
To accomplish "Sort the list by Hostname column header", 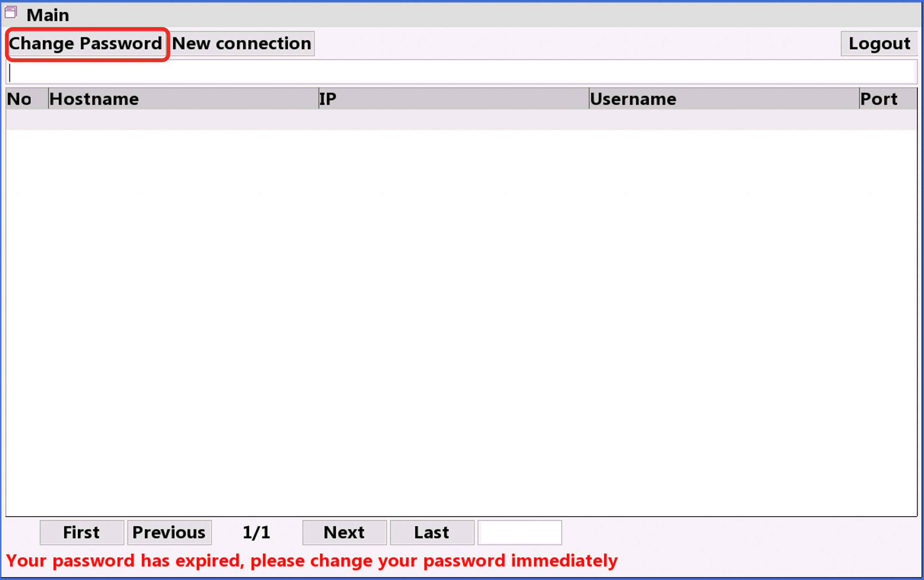I will (x=183, y=99).
